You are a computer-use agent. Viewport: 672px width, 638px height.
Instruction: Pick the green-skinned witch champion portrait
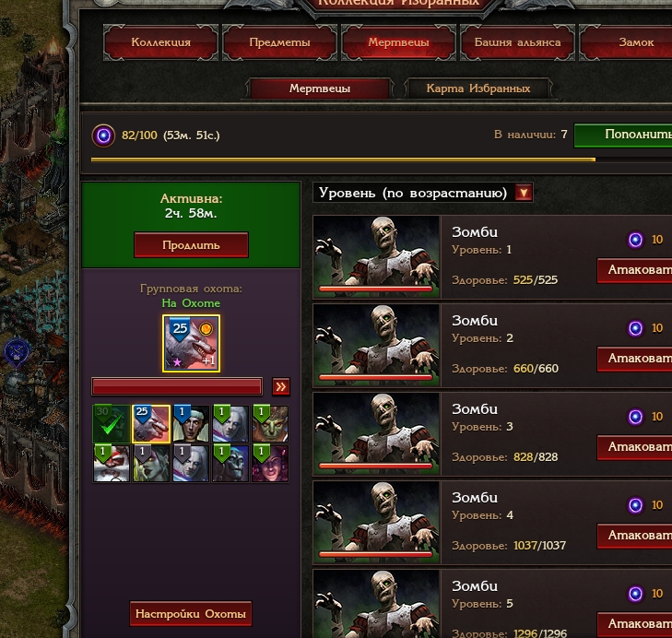[151, 464]
